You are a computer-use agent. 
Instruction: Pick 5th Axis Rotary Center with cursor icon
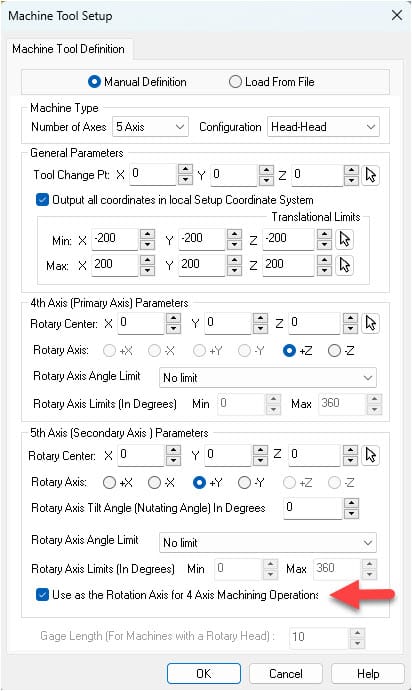click(x=371, y=455)
